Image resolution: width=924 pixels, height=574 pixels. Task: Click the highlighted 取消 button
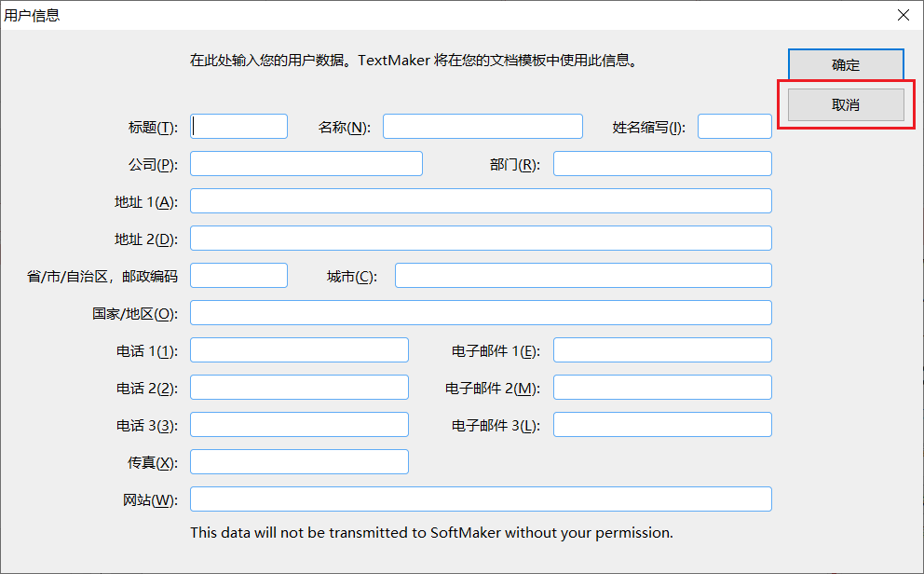[846, 104]
